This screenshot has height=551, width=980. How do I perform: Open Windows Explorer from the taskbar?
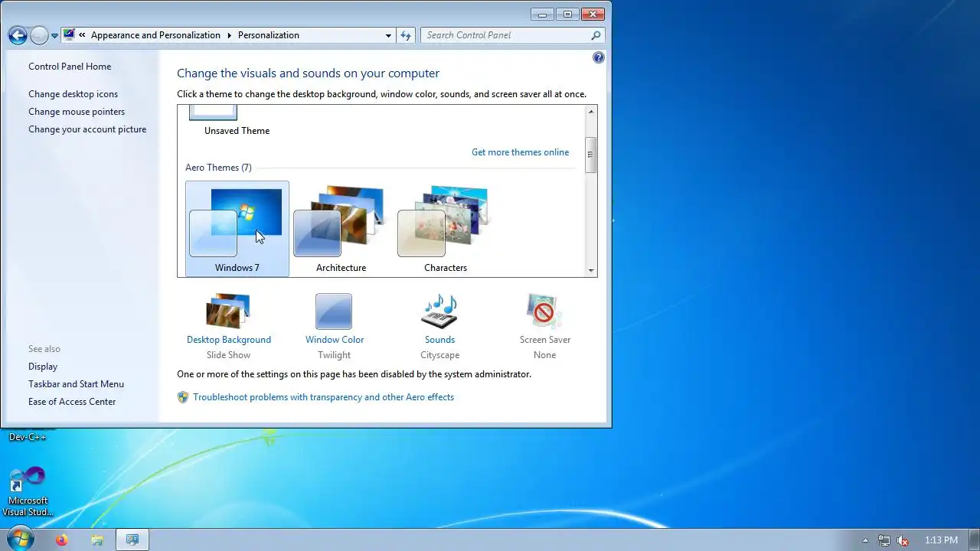97,540
